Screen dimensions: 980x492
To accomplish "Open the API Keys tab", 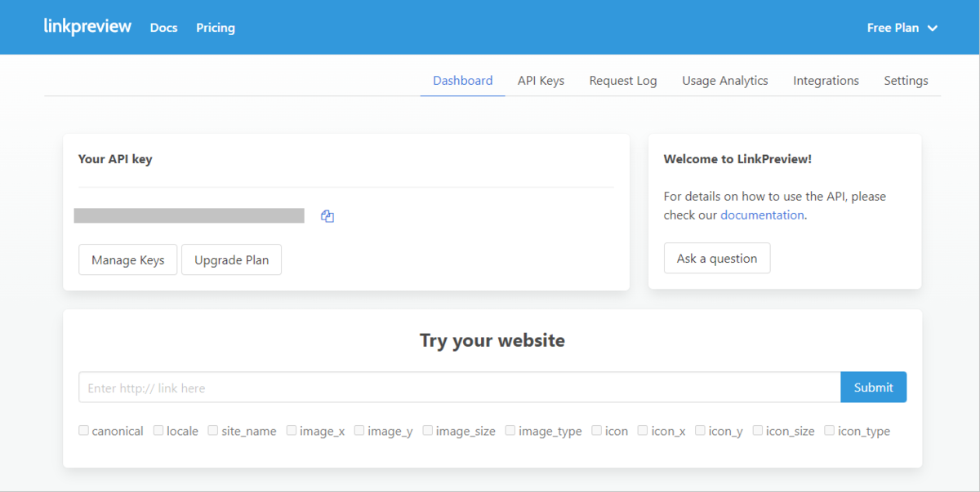I will 541,81.
